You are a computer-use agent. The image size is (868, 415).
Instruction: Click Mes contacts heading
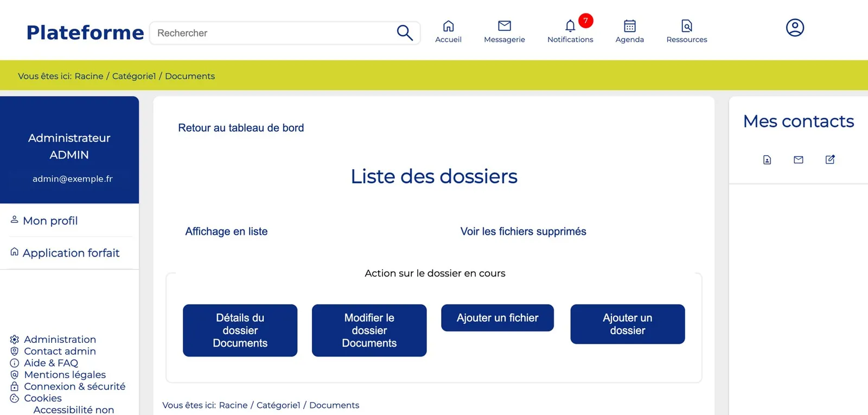[799, 121]
